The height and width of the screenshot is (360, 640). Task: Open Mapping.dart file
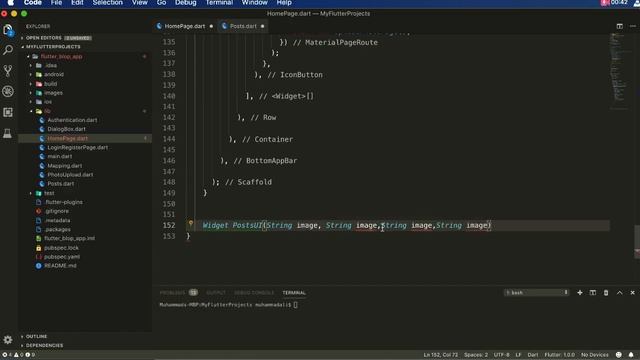point(64,166)
